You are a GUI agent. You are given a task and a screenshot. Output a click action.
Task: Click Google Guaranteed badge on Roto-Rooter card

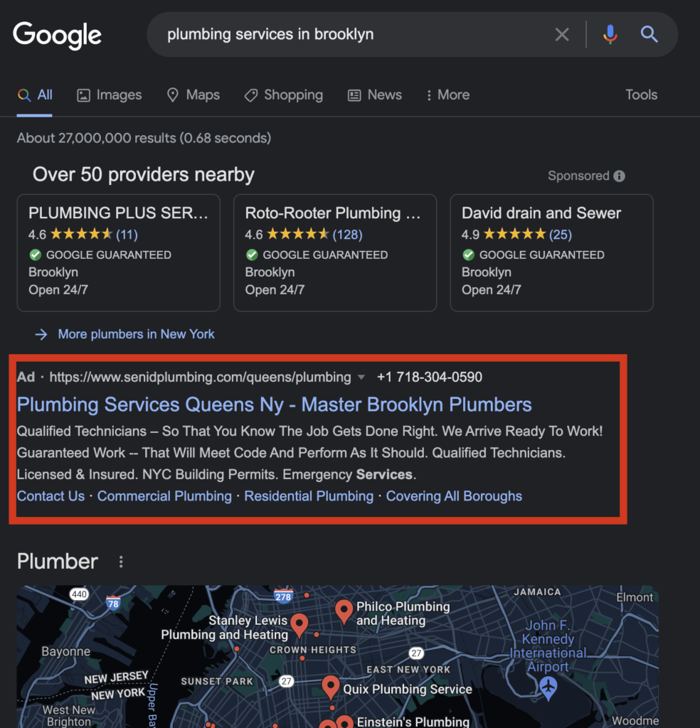(x=317, y=255)
